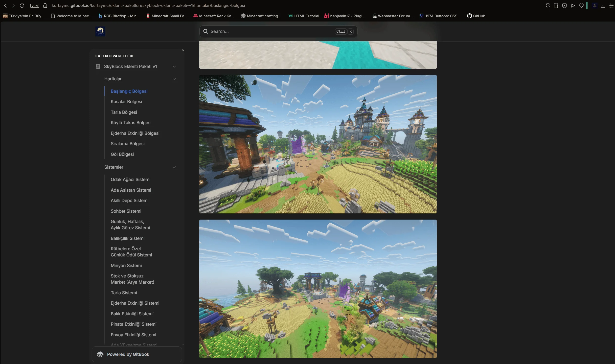The width and height of the screenshot is (615, 364).
Task: Open the GitHub bookmark
Action: (476, 16)
